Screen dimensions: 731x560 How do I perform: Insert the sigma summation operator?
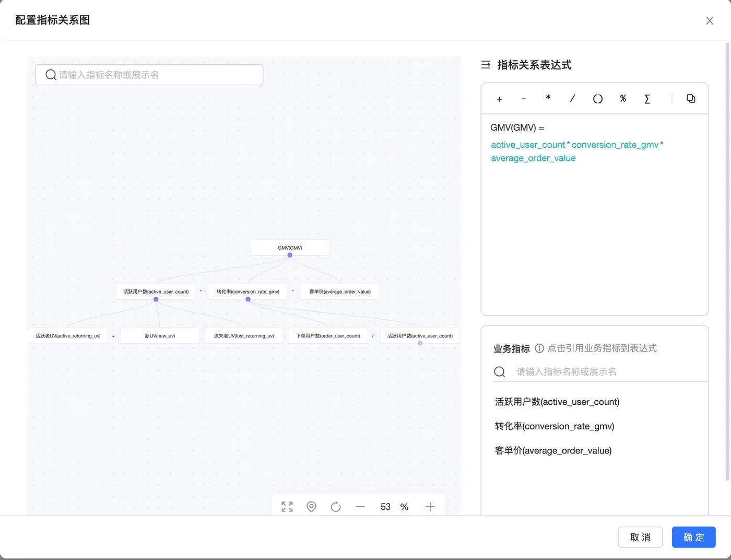pos(647,99)
